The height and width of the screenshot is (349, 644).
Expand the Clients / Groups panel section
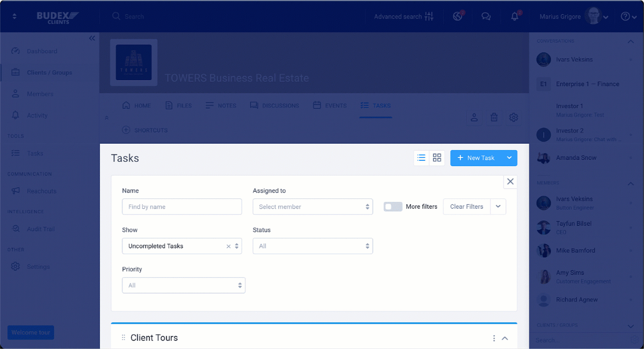(x=631, y=326)
